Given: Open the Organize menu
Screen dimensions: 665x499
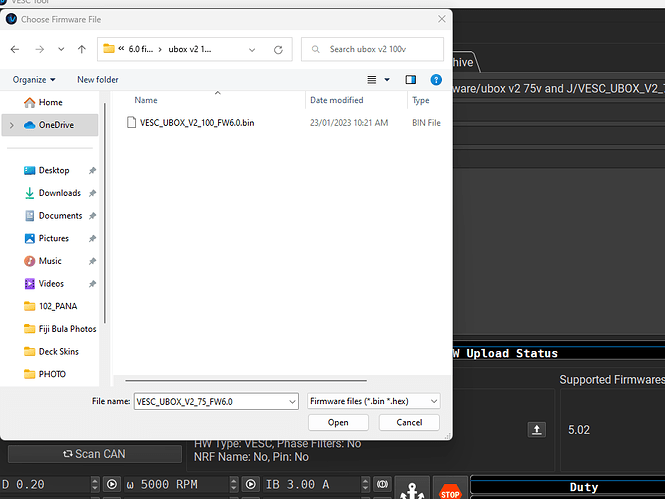Looking at the screenshot, I should [x=34, y=80].
